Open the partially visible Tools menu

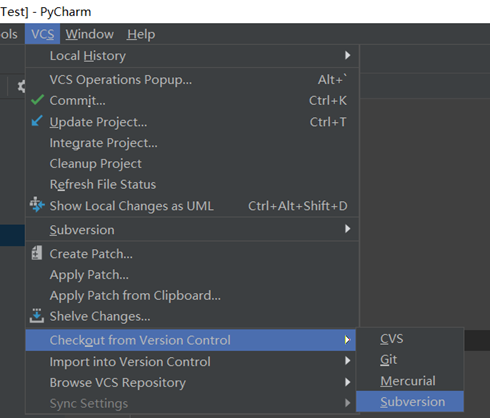click(x=9, y=34)
